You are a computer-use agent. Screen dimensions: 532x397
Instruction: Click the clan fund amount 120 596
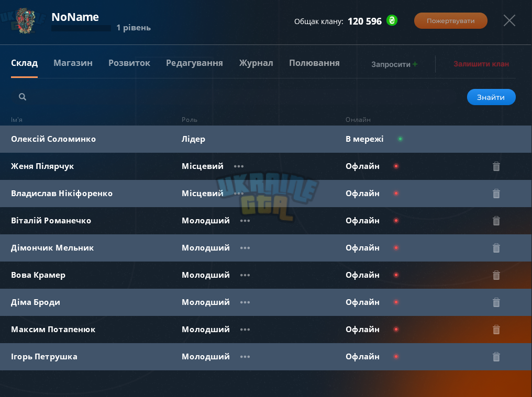point(365,21)
